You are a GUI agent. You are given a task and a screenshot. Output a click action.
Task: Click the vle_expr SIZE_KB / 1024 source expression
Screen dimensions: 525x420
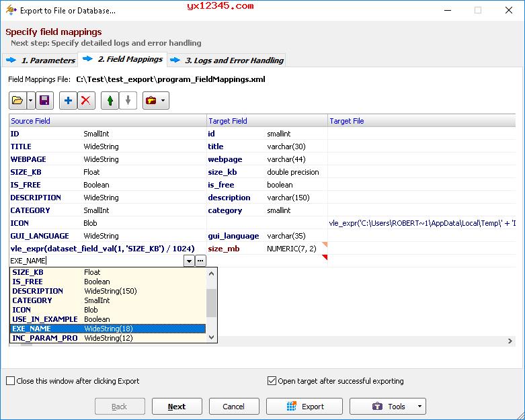(x=102, y=249)
